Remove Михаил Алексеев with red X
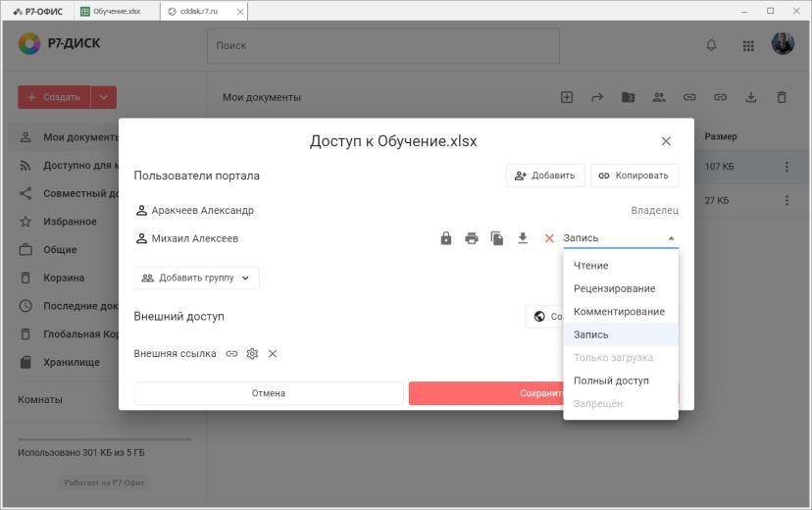The image size is (812, 510). coord(549,238)
